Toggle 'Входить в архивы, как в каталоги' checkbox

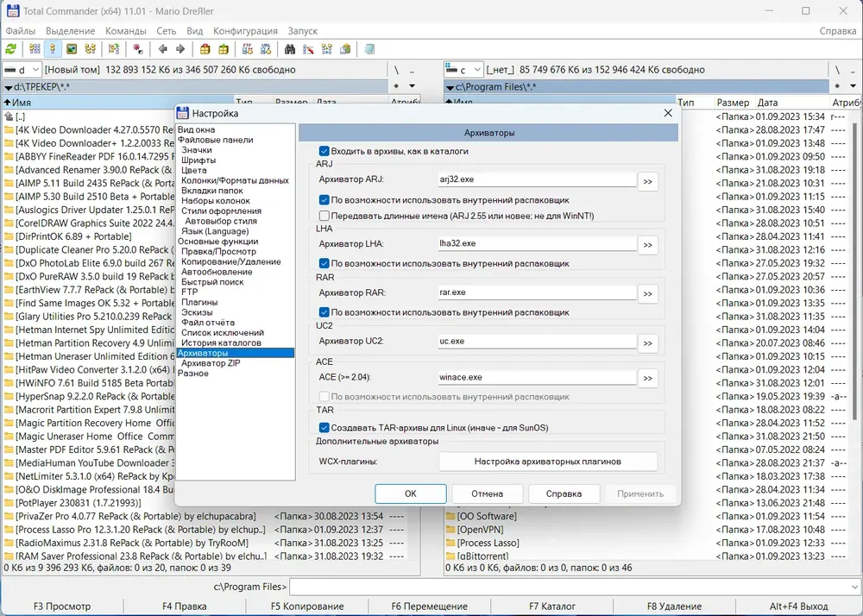[x=324, y=151]
